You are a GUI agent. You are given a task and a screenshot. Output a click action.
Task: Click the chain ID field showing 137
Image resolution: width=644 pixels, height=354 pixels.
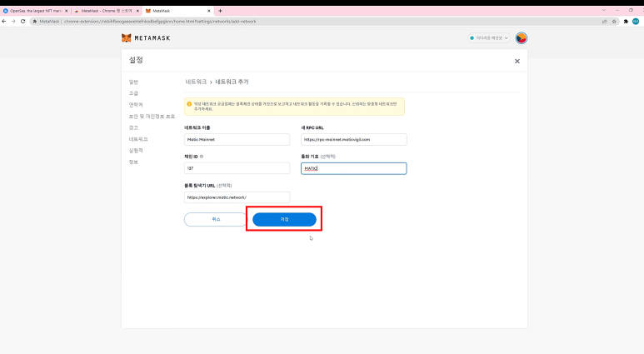[237, 168]
